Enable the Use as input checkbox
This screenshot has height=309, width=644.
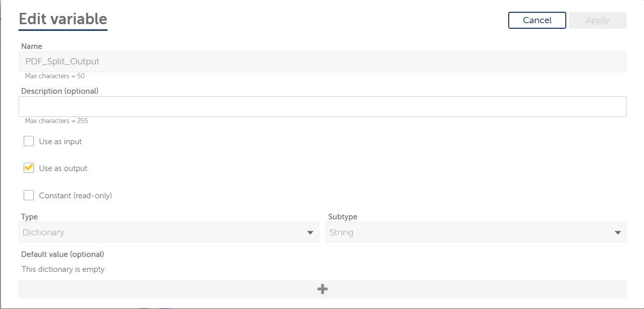point(28,141)
